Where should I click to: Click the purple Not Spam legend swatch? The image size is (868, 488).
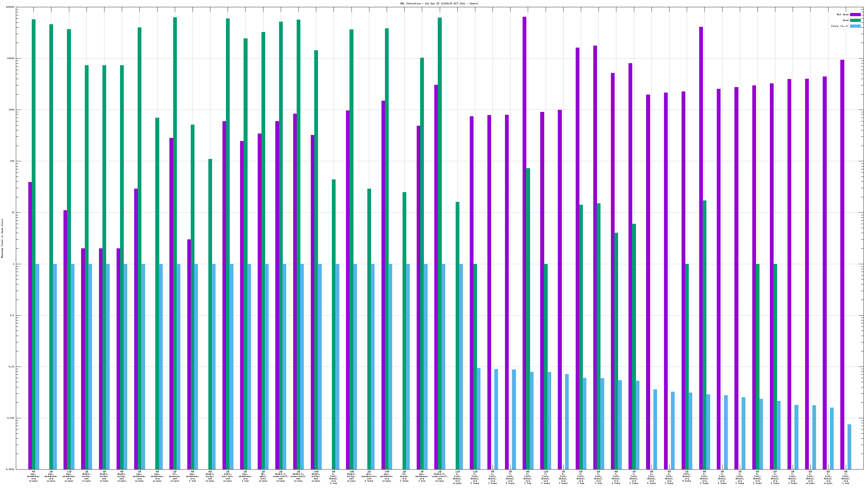click(x=855, y=14)
